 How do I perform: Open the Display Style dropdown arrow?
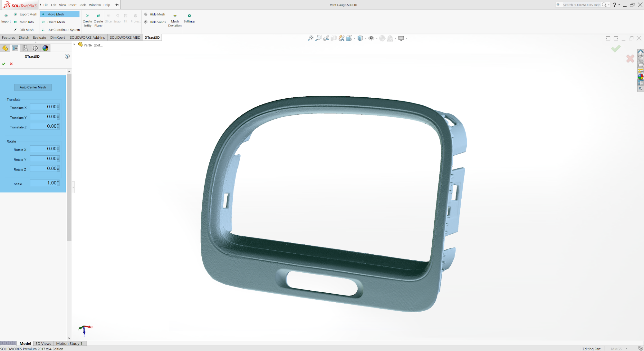pyautogui.click(x=366, y=38)
